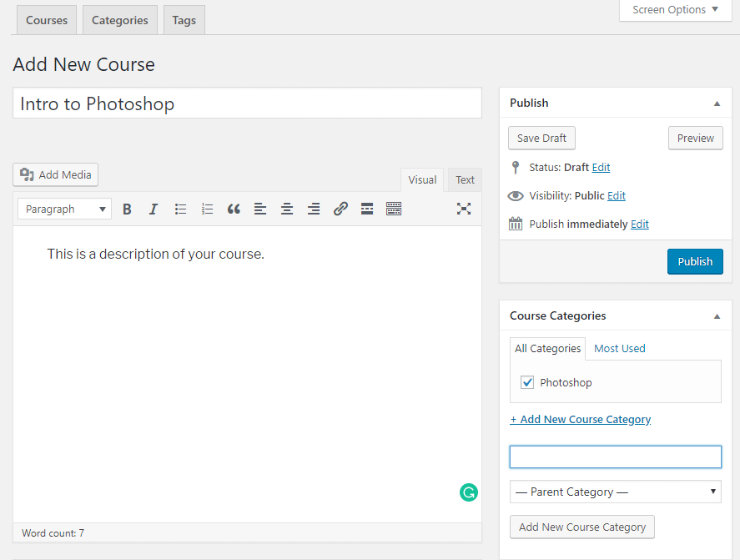
Task: Uncheck the Photoshop category
Action: coord(527,381)
